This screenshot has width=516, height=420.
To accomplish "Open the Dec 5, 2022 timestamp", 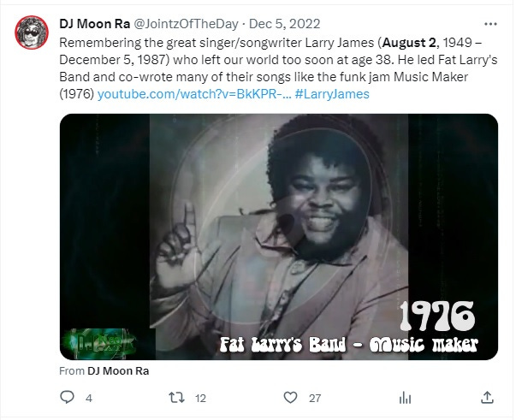I will pos(285,24).
